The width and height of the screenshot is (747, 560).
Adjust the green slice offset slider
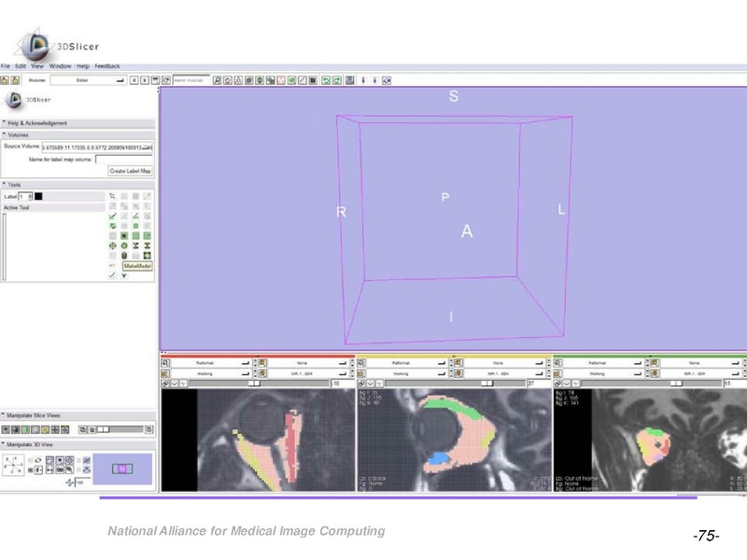[x=651, y=384]
